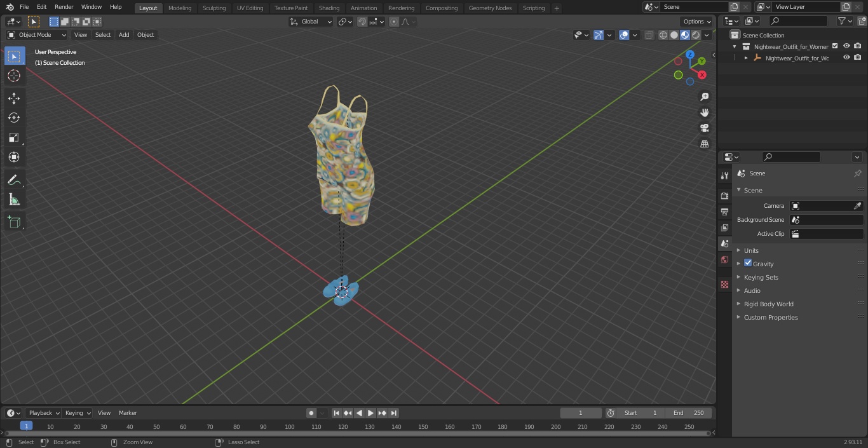Click the End frame field
The width and height of the screenshot is (868, 448).
coord(688,413)
